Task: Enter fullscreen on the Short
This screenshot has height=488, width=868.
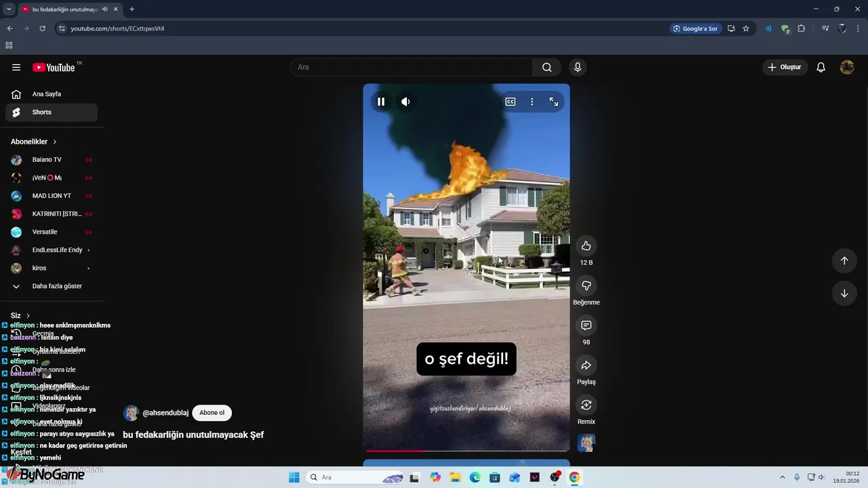Action: tap(554, 102)
